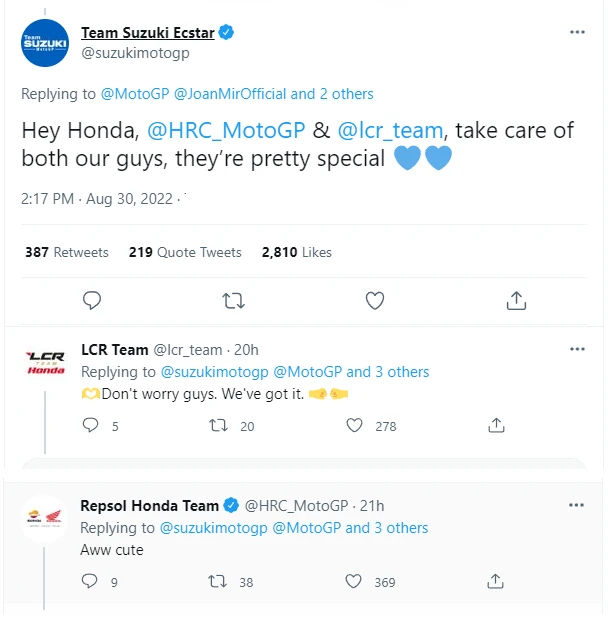
Task: View the 387 Retweets list
Action: (x=67, y=252)
